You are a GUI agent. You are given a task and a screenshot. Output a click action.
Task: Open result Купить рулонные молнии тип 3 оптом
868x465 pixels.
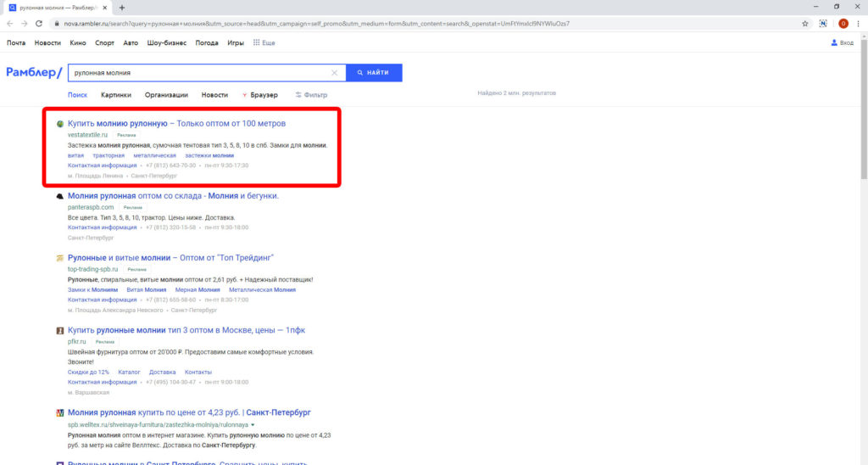click(186, 330)
